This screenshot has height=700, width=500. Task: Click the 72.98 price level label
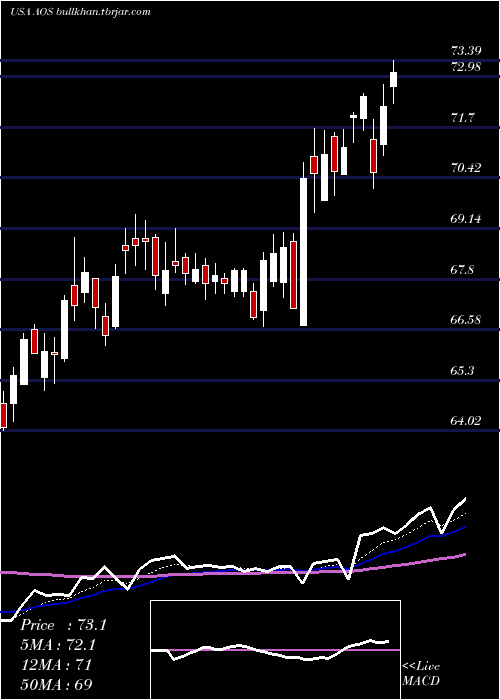tap(466, 67)
